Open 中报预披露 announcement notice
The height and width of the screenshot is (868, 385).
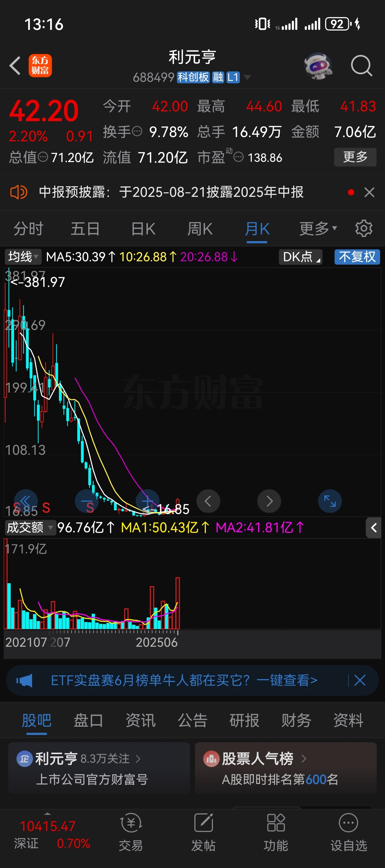point(171,192)
